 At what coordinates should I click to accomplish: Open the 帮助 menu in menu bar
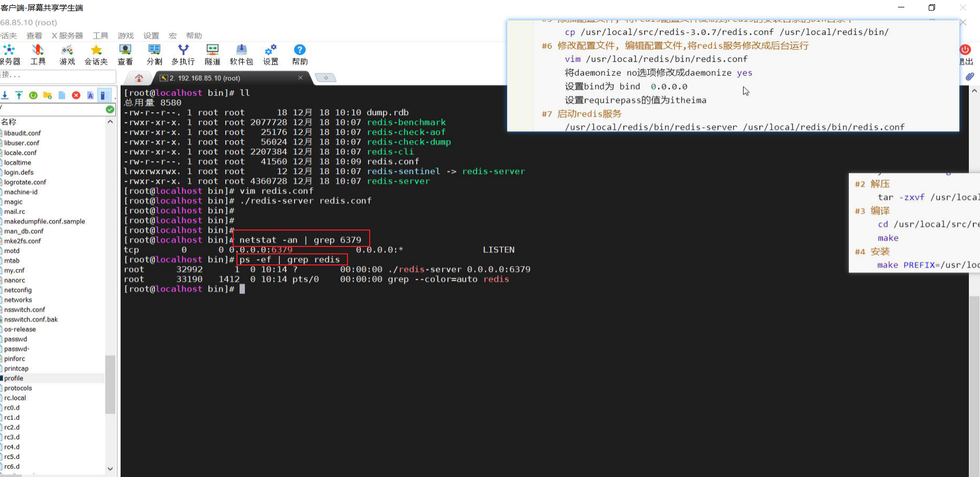(194, 35)
